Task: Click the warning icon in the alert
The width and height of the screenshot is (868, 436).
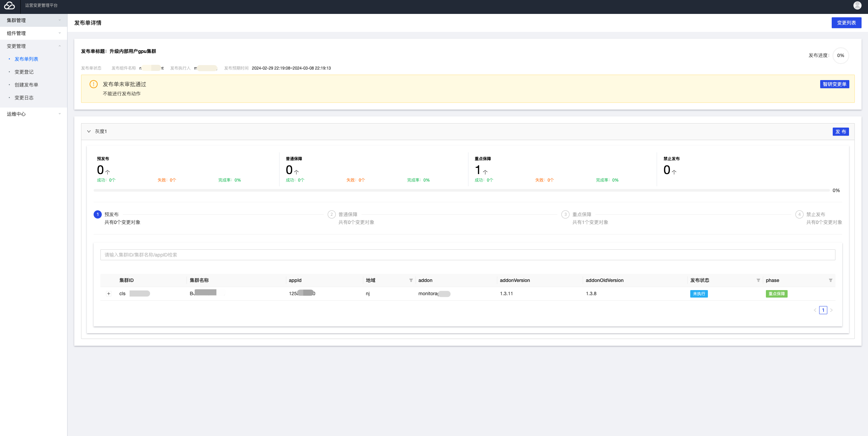Action: [93, 84]
